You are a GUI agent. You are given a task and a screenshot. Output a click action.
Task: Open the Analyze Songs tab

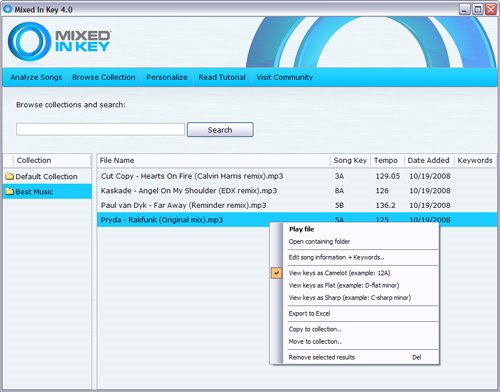[36, 77]
